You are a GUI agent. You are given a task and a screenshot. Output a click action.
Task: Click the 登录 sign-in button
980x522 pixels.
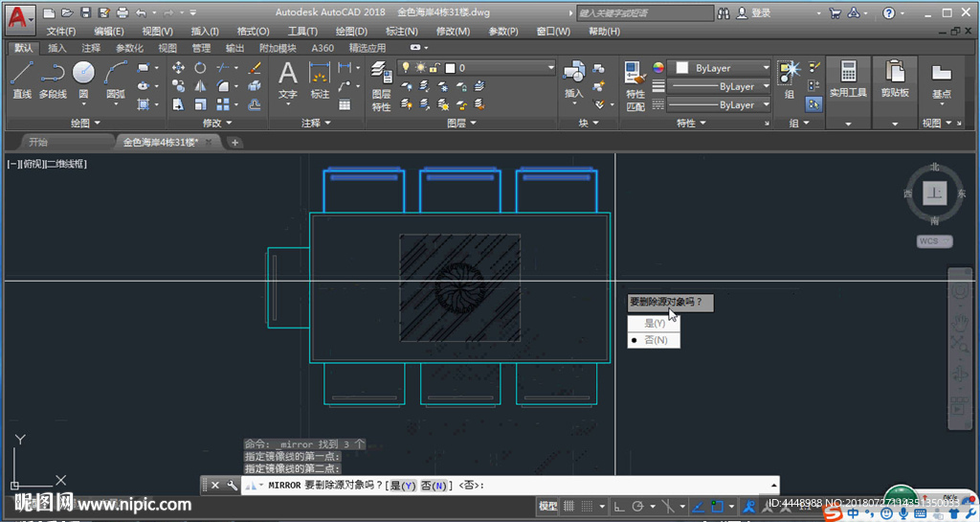click(754, 13)
